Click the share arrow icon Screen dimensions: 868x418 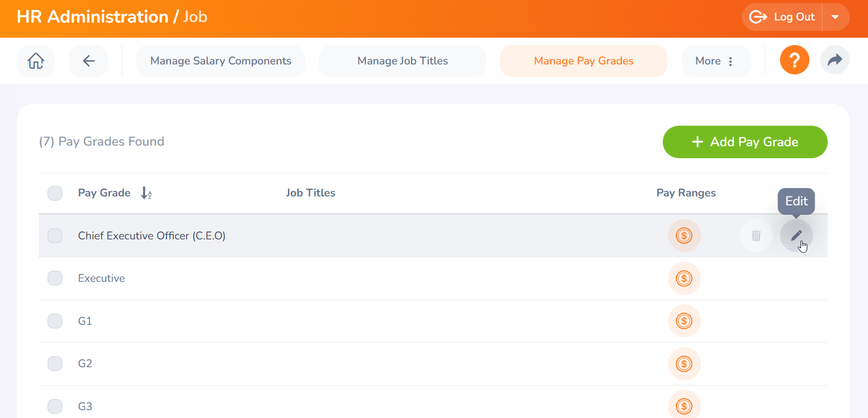pyautogui.click(x=834, y=60)
